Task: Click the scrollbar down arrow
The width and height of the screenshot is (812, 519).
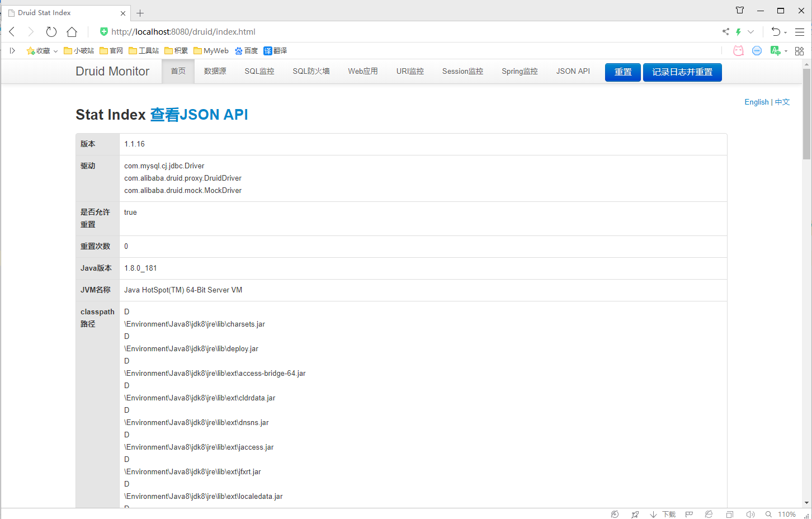Action: 806,503
